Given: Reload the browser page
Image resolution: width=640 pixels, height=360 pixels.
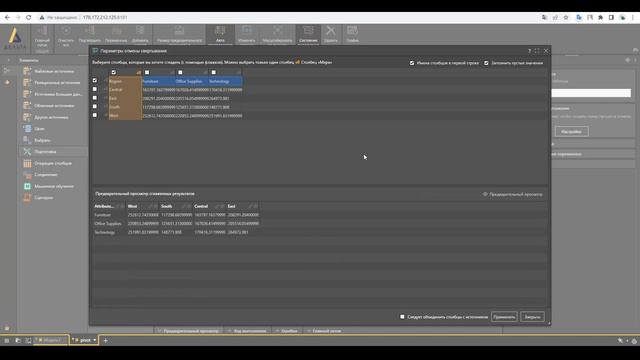Looking at the screenshot, I should (29, 18).
